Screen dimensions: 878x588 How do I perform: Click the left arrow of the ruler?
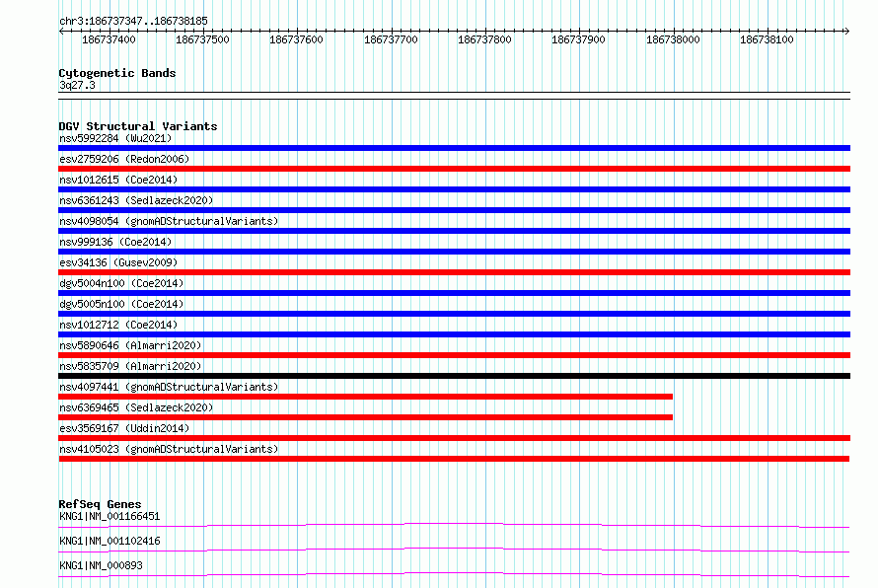pyautogui.click(x=61, y=32)
